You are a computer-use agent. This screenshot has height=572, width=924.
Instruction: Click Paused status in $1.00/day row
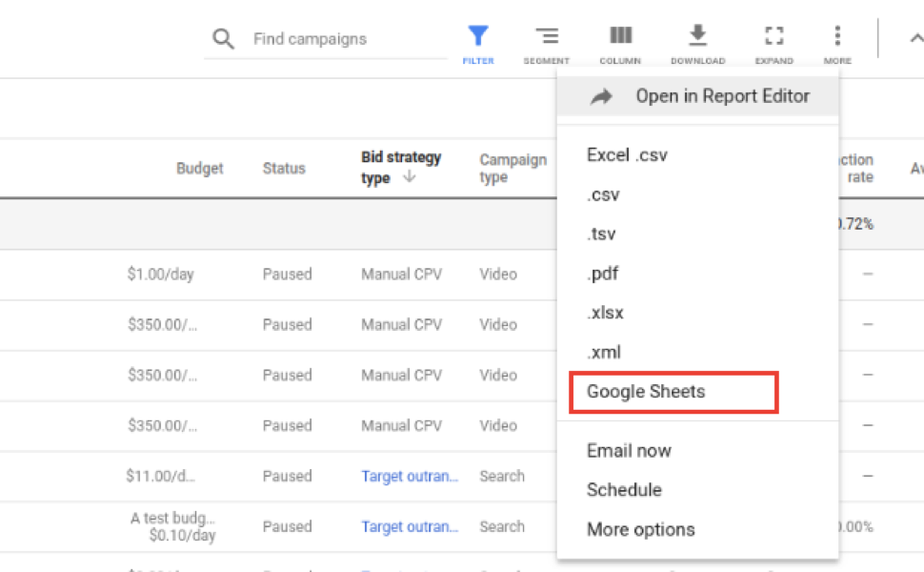click(287, 275)
